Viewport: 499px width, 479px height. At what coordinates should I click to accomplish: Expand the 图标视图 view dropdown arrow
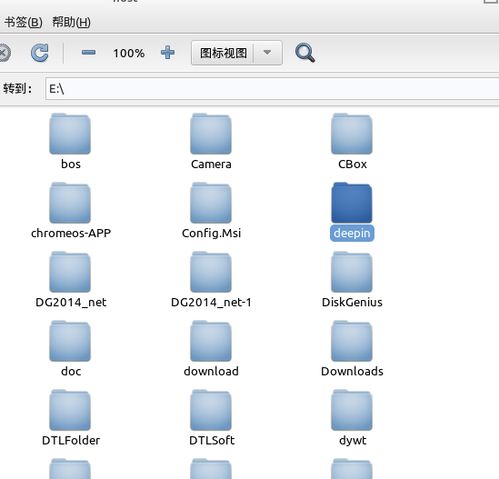tap(267, 53)
